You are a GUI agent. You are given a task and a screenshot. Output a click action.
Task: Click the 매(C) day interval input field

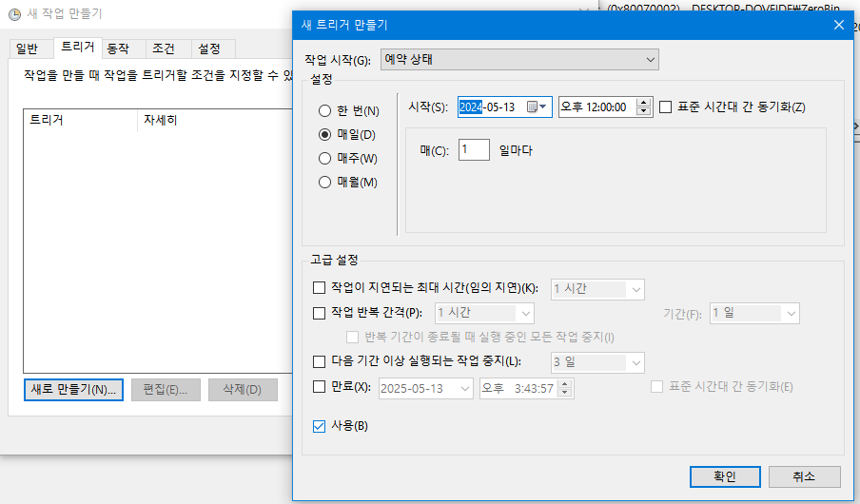point(474,149)
